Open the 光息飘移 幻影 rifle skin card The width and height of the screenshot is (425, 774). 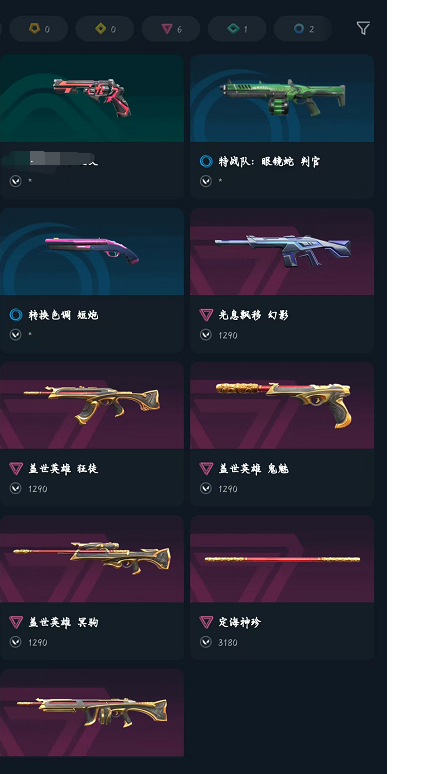click(x=282, y=280)
